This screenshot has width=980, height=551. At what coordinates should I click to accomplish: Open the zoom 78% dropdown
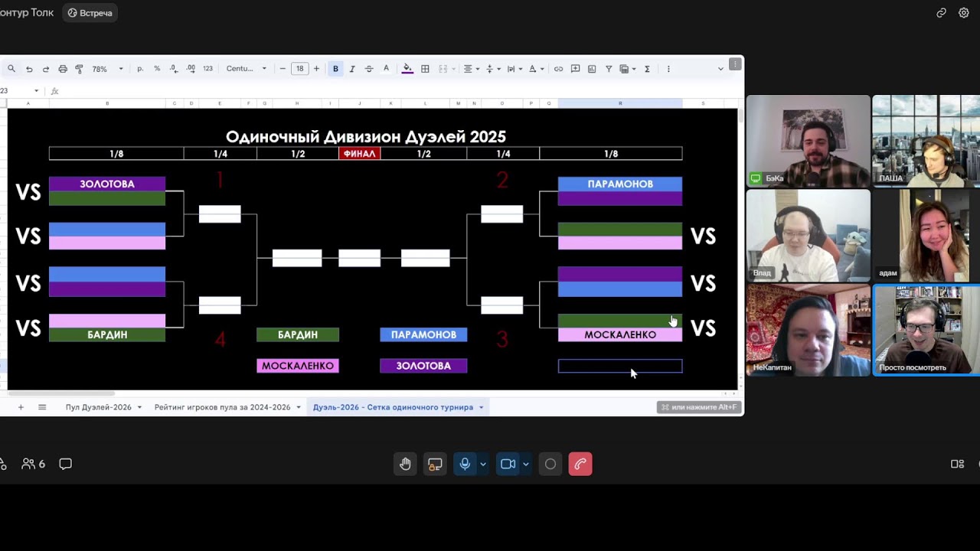[x=107, y=69]
